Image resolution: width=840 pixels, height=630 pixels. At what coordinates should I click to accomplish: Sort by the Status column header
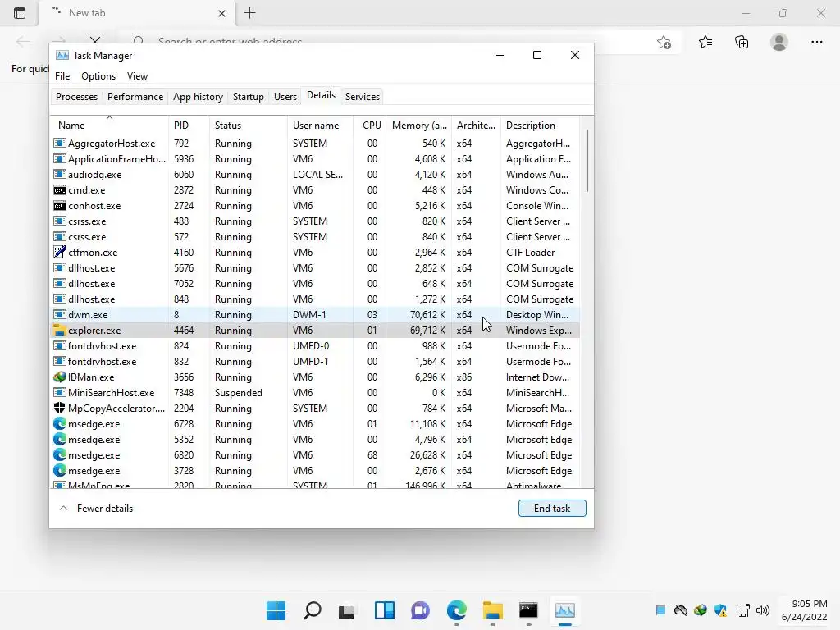[x=248, y=126]
